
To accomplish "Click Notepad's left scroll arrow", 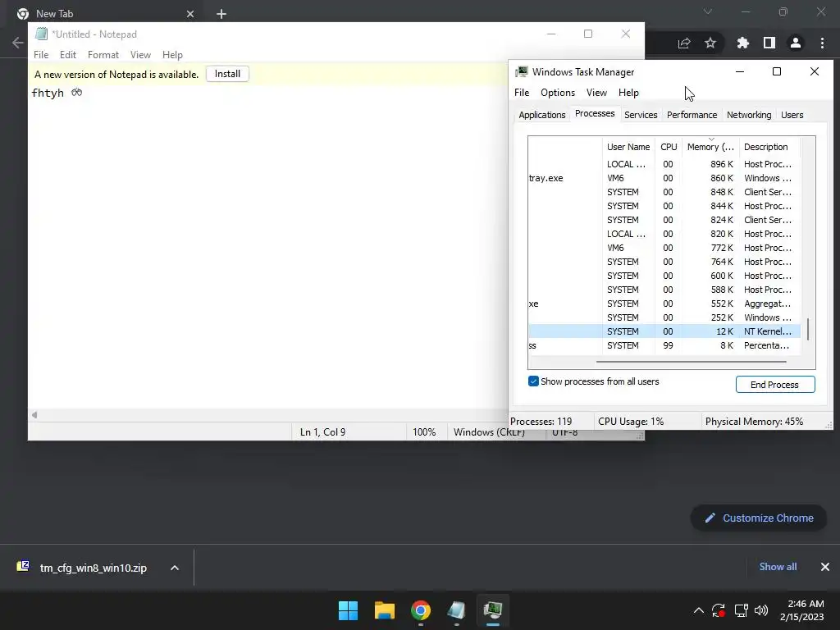I will (x=34, y=414).
